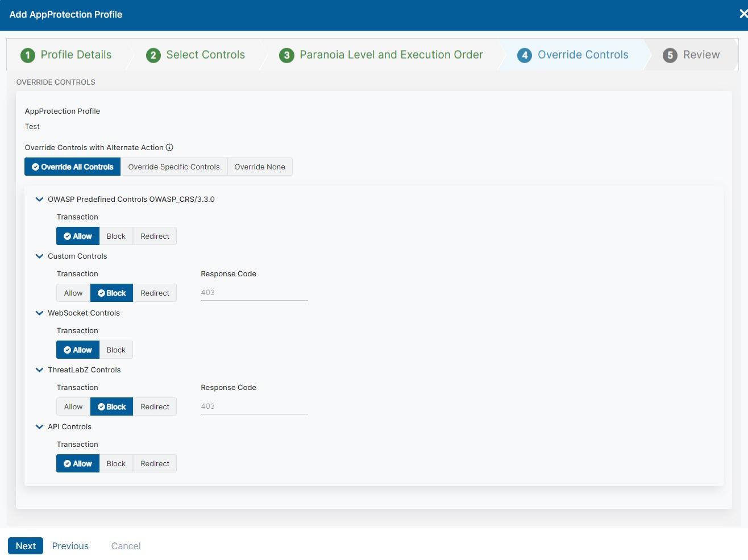Image resolution: width=748 pixels, height=560 pixels.
Task: Select Override Specific Controls option
Action: (174, 167)
